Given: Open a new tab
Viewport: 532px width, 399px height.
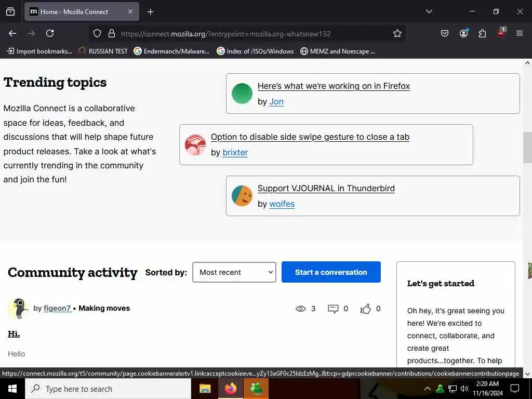Looking at the screenshot, I should [150, 12].
